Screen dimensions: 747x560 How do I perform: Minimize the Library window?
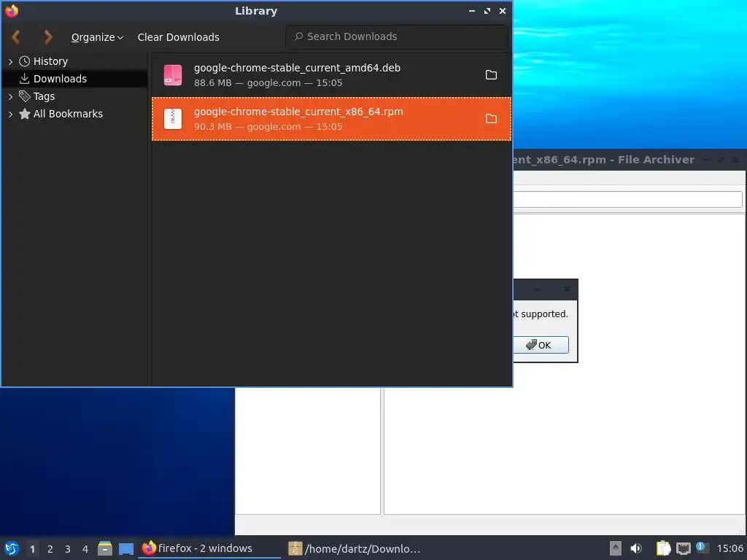pyautogui.click(x=472, y=11)
